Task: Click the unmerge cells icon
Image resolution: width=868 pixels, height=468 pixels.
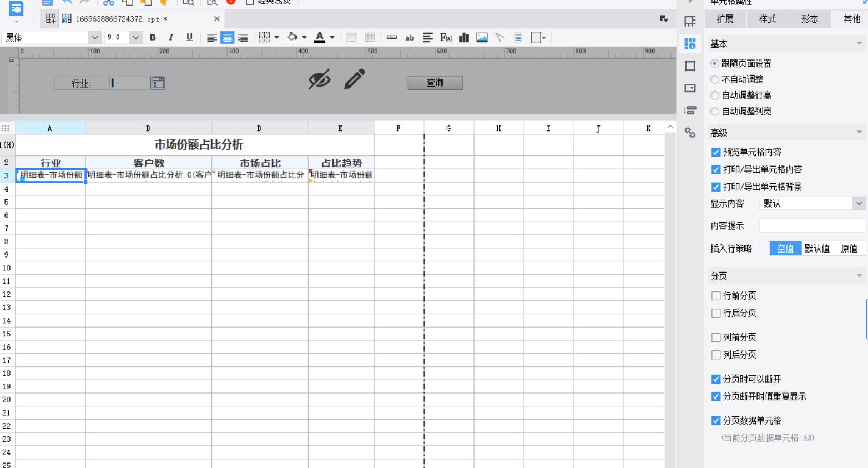Action: point(370,37)
